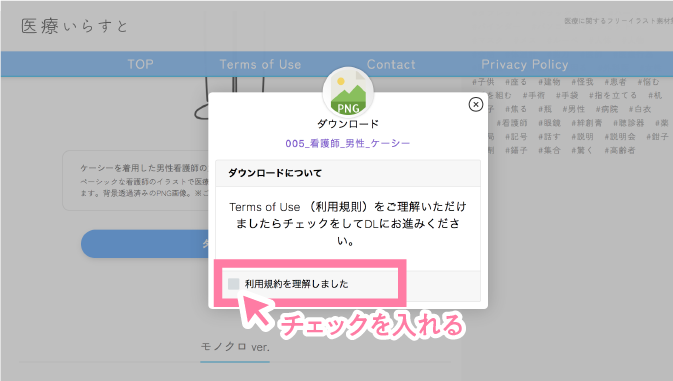Open the #白衣 tag

click(x=640, y=109)
